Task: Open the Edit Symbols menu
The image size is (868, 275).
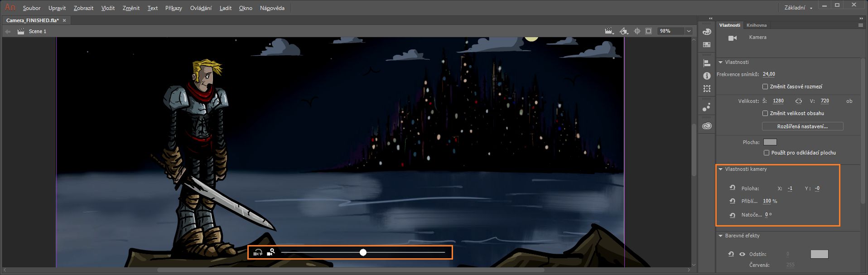Action: coord(624,31)
